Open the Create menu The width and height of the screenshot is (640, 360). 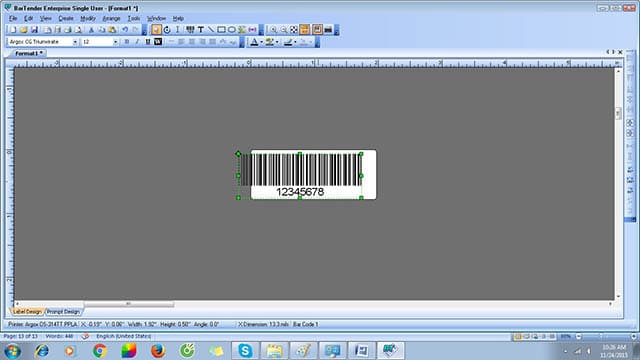point(66,18)
